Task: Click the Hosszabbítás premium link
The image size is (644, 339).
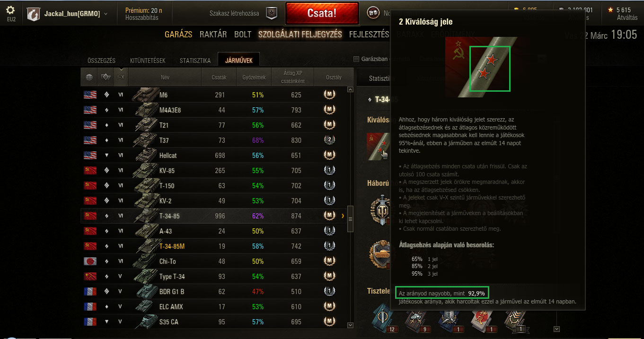Action: 142,18
